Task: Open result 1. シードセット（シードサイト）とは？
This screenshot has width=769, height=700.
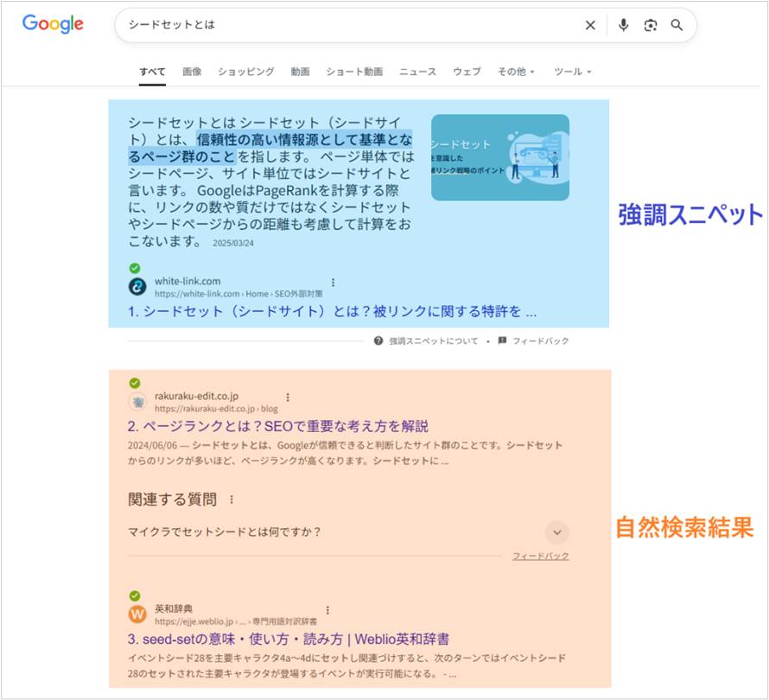Action: pyautogui.click(x=332, y=311)
